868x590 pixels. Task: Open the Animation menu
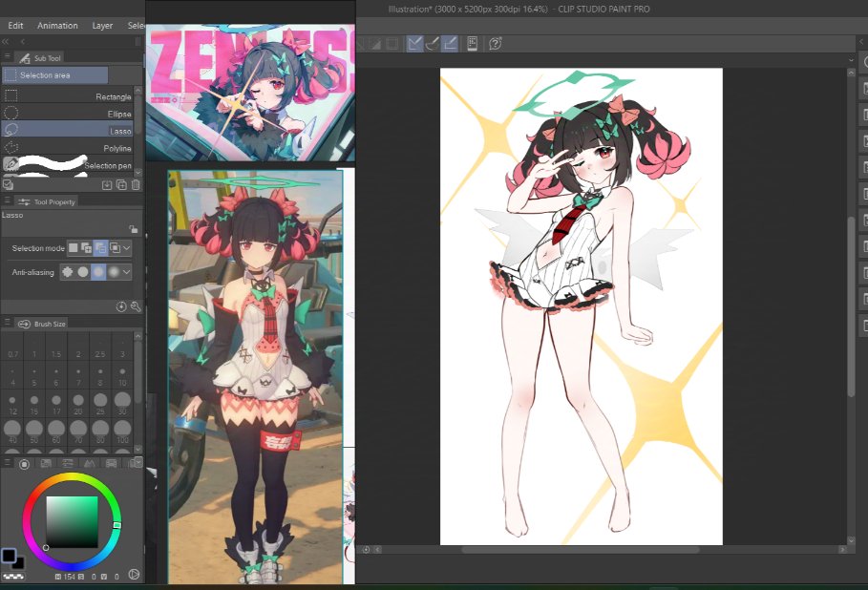(x=57, y=26)
